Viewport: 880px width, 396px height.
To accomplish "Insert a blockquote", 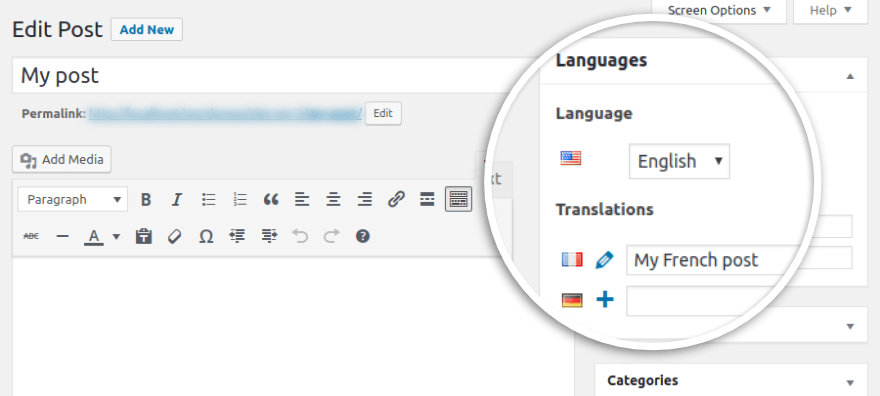I will coord(271,200).
